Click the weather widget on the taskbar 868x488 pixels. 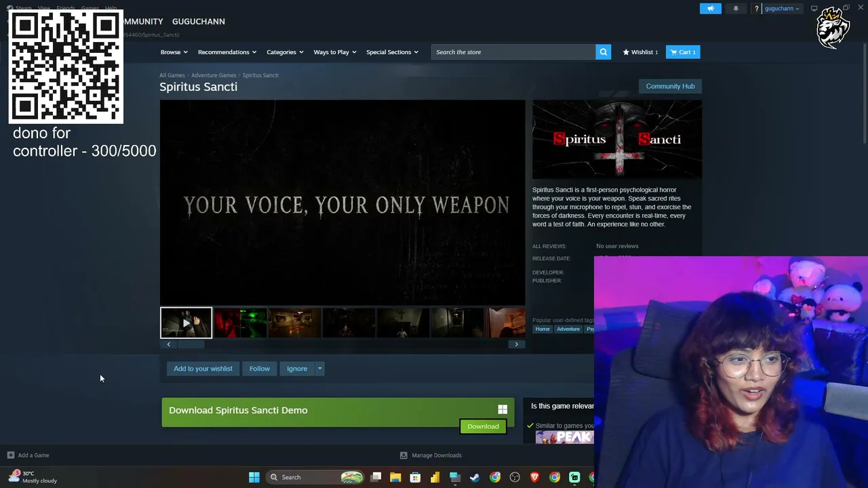coord(33,477)
